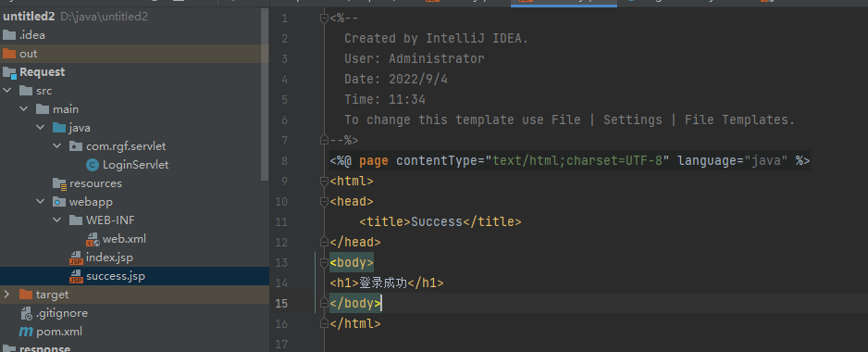868x352 pixels.
Task: Collapse the com.rgf.servlet package chevron
Action: (56, 146)
